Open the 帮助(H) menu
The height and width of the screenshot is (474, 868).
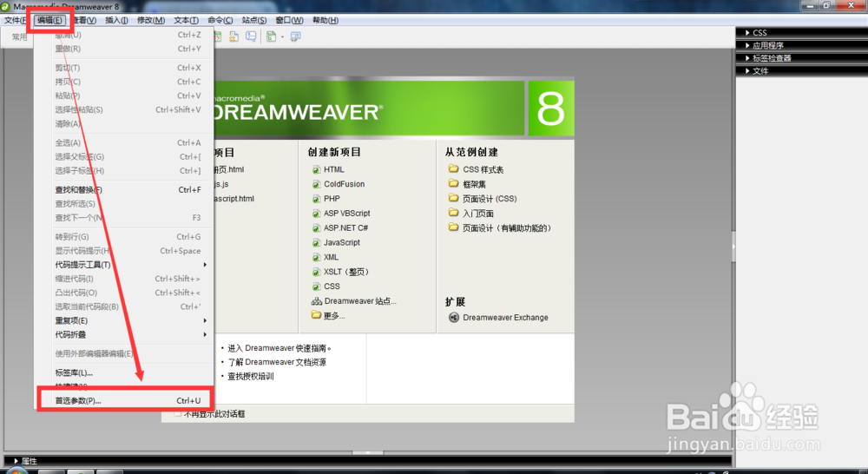click(325, 21)
